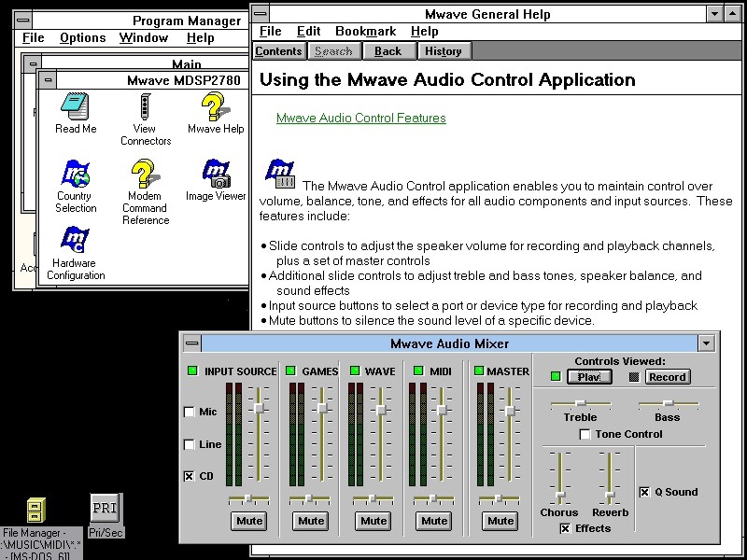This screenshot has width=747, height=560.
Task: Mute the MIDI channel
Action: (x=434, y=521)
